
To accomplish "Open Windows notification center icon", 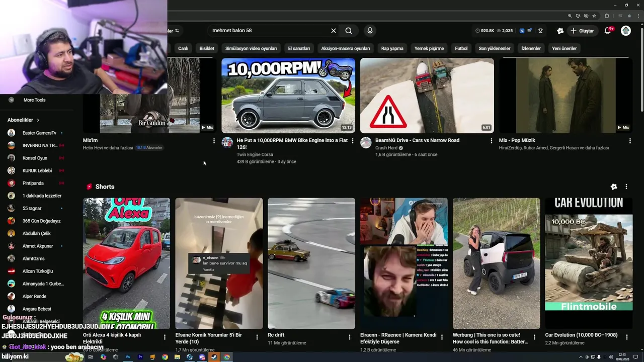I will pos(636,357).
